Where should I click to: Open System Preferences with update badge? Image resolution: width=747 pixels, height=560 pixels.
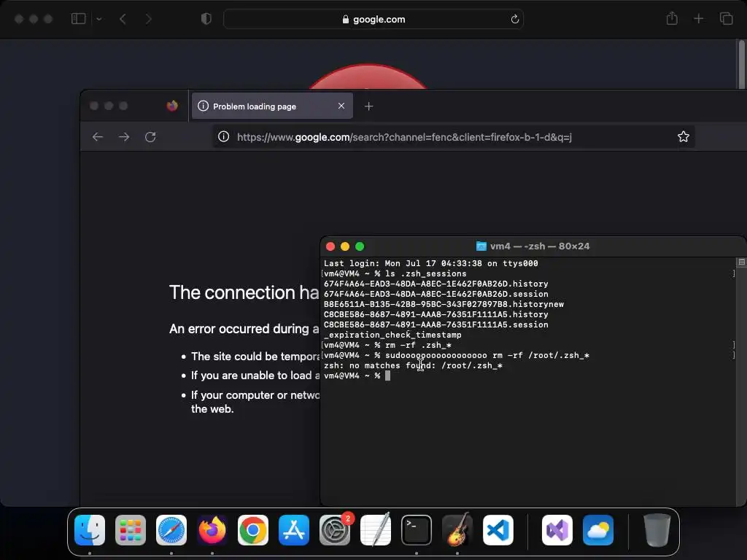(335, 530)
